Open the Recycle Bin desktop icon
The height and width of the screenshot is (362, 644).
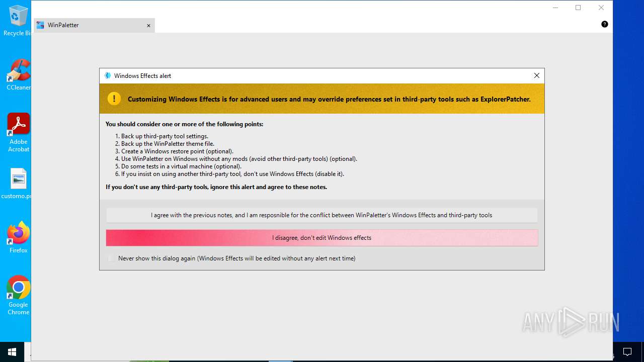[x=17, y=20]
